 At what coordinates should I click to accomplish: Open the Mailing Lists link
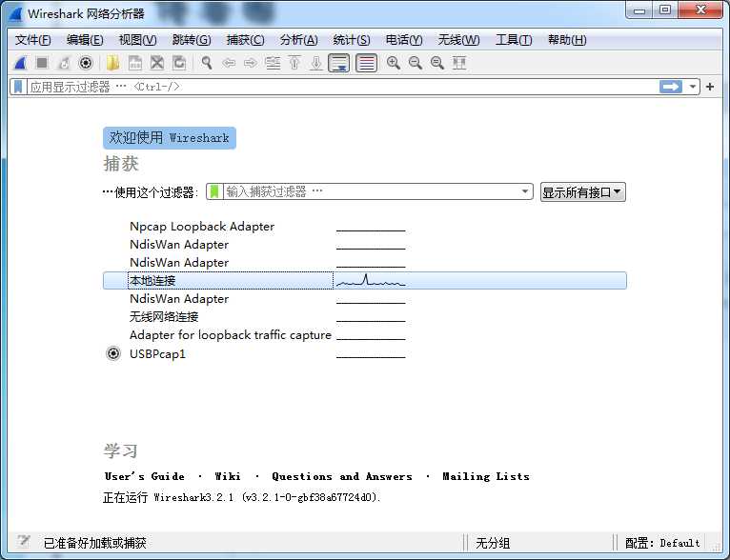[x=486, y=476]
